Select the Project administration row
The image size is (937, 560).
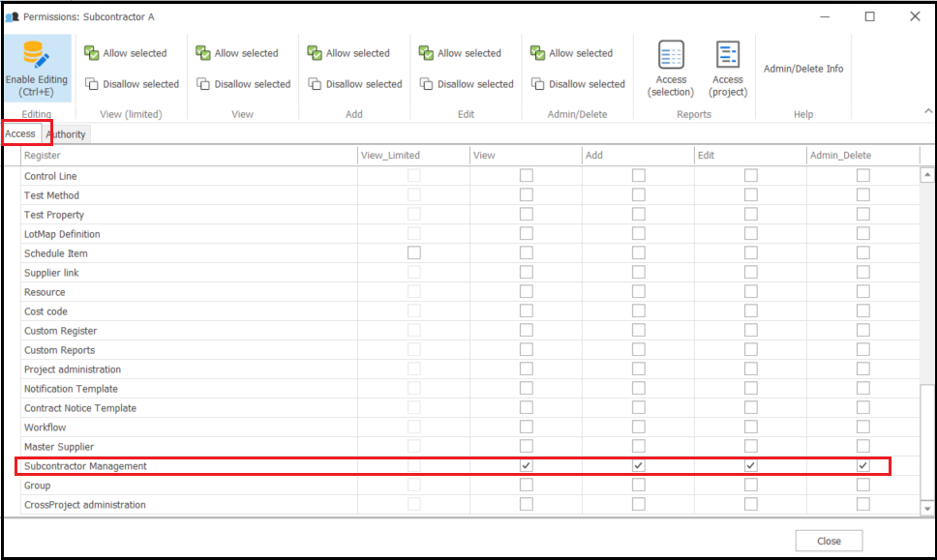(x=469, y=369)
